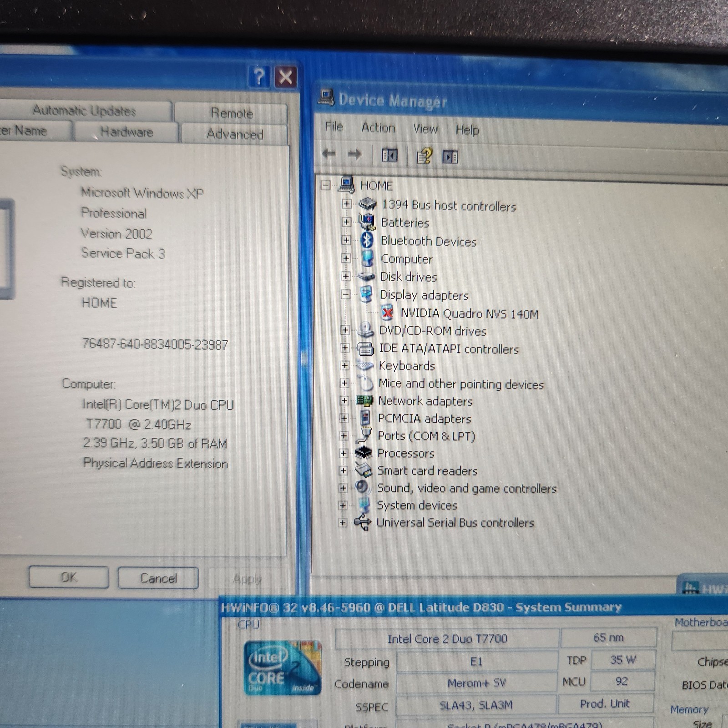Select the PCMCIA adapters icon
Image resolution: width=728 pixels, height=728 pixels.
pos(364,418)
